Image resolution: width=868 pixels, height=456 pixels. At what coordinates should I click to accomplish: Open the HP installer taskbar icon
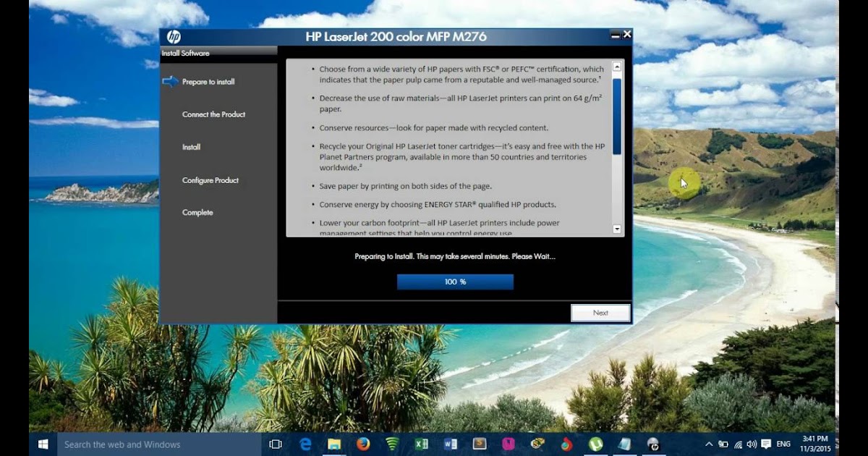[653, 444]
